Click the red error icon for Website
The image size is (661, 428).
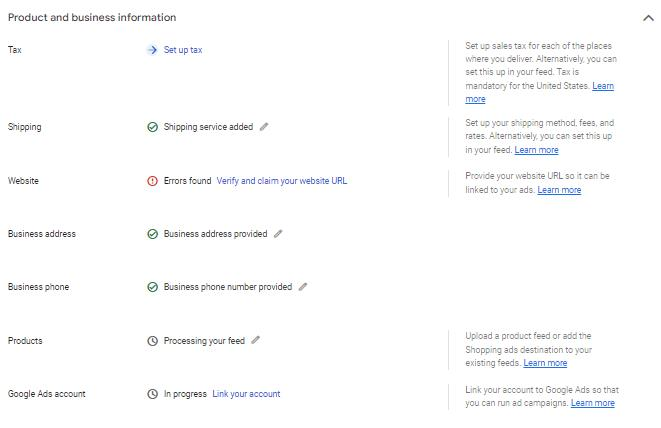click(152, 181)
